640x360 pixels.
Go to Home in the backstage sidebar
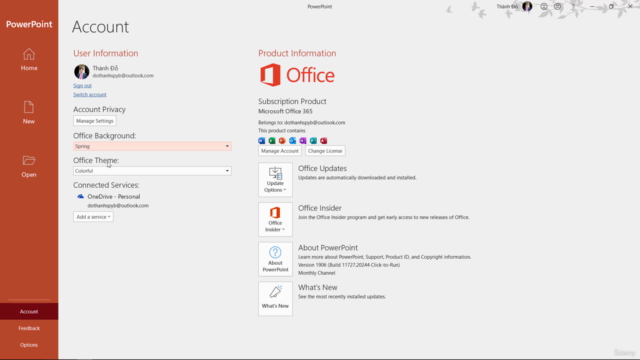tap(29, 60)
